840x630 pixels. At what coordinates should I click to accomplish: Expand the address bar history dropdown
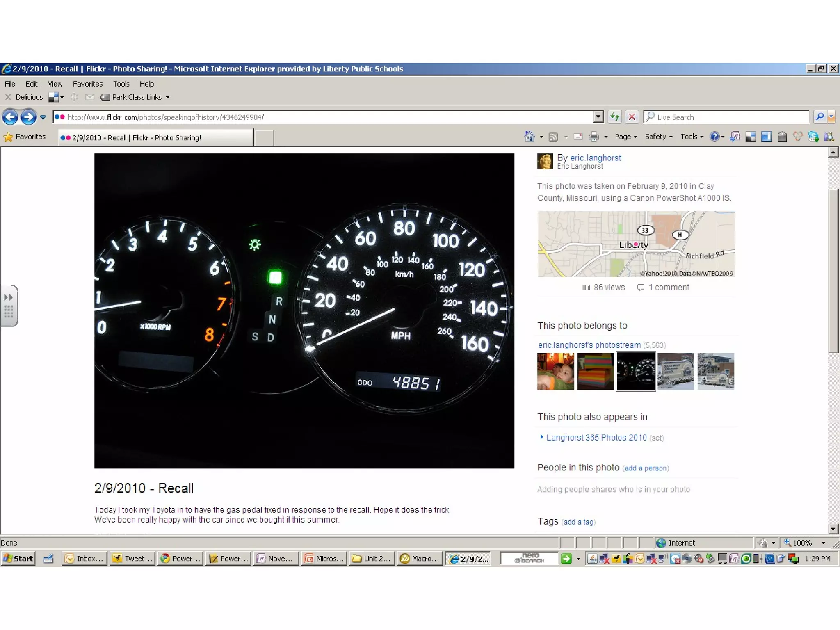click(598, 117)
